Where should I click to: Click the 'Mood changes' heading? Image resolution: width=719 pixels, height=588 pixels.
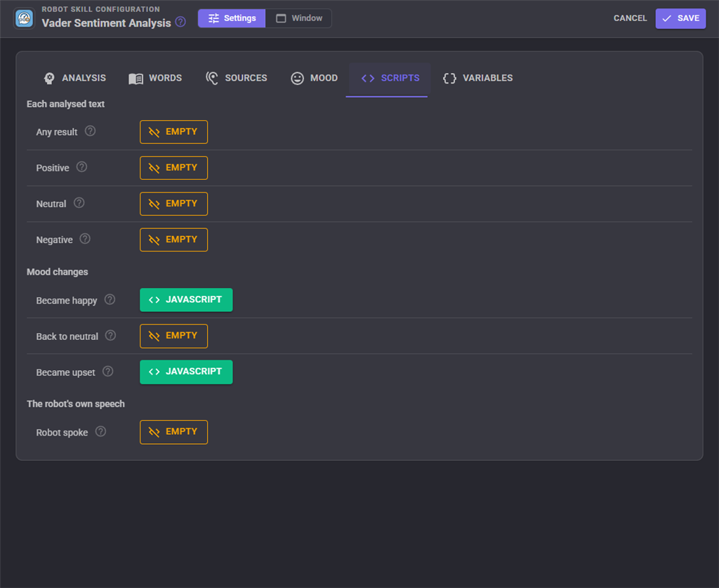(58, 272)
